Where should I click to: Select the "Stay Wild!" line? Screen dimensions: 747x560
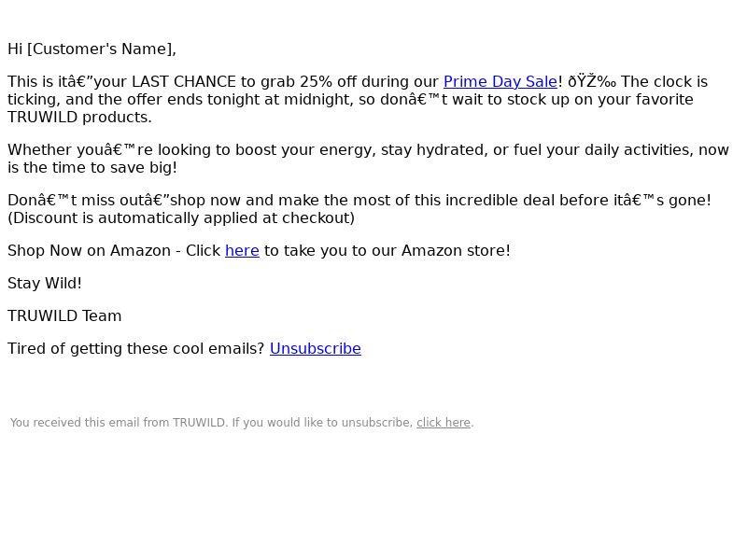(45, 284)
